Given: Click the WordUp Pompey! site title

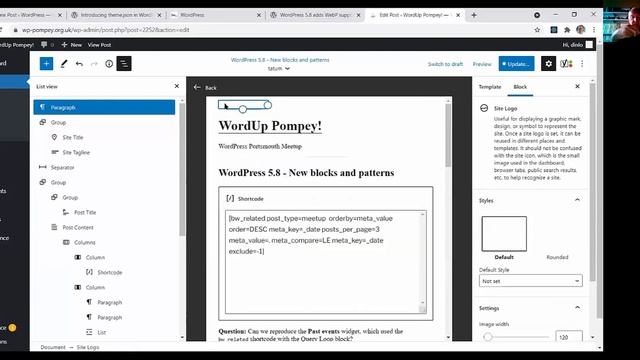Looking at the screenshot, I should tap(270, 126).
